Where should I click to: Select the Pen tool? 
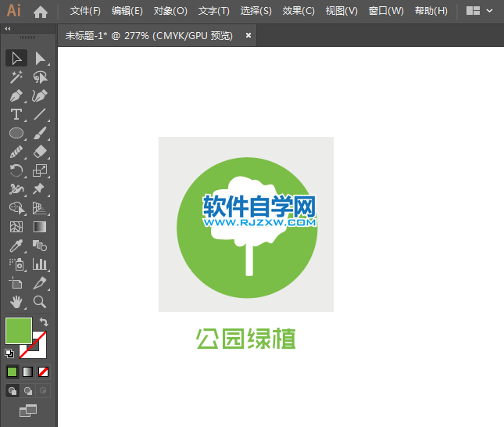pyautogui.click(x=16, y=95)
